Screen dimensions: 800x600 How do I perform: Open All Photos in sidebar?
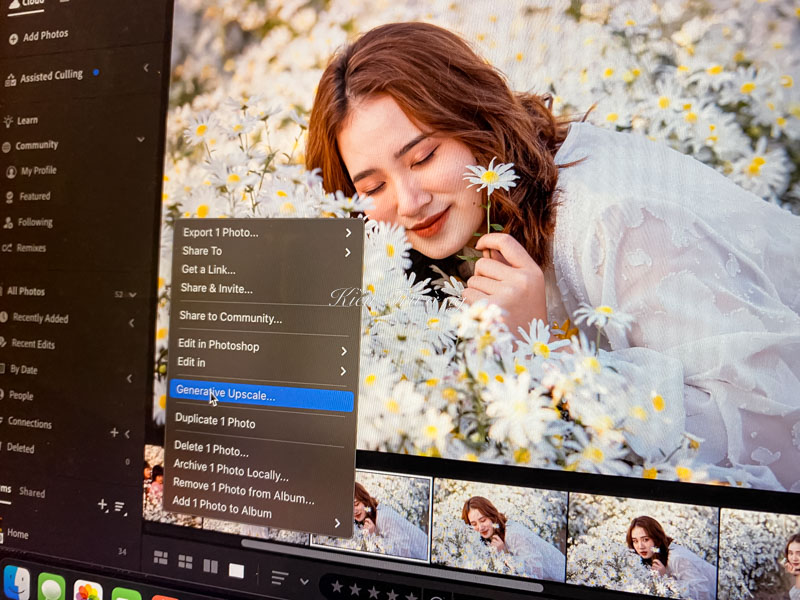point(26,291)
